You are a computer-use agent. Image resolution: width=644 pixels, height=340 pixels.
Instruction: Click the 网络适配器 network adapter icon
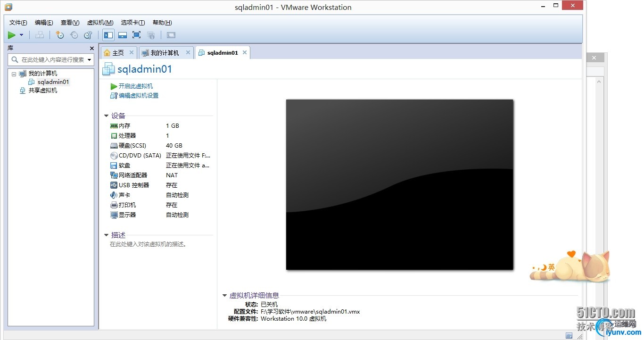(x=114, y=175)
